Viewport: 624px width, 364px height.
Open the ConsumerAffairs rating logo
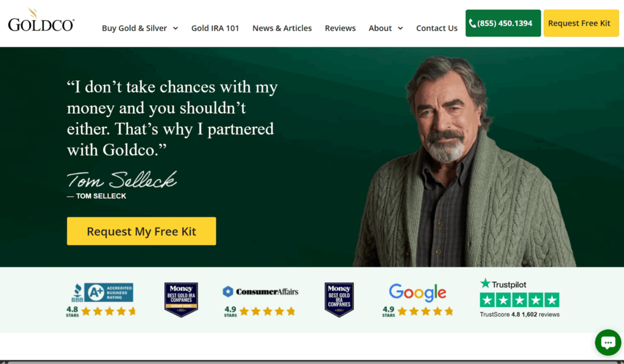coord(260,292)
